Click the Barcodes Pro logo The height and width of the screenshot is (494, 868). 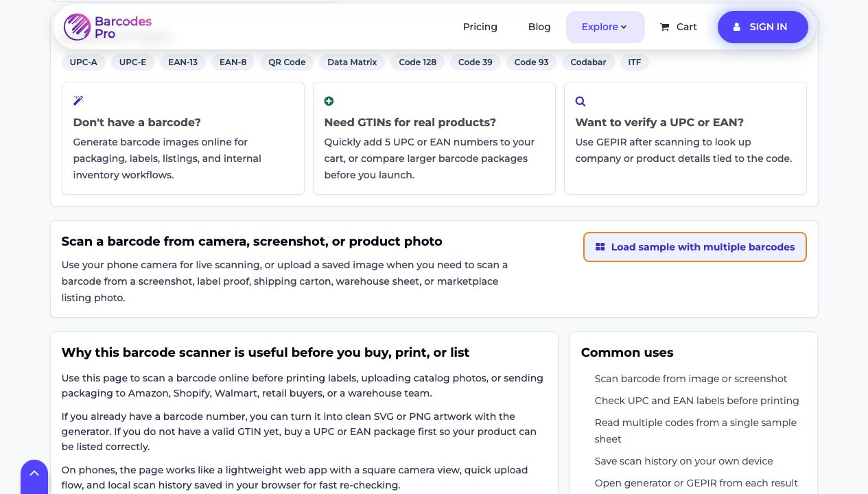(107, 27)
